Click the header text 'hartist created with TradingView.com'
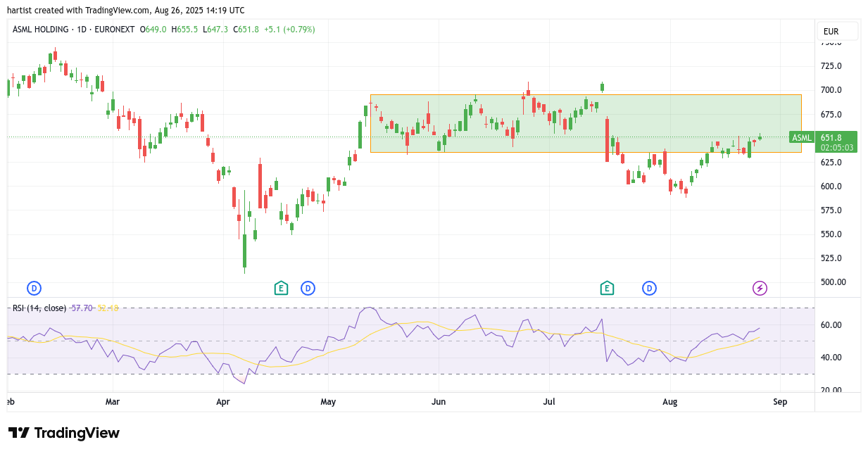The width and height of the screenshot is (868, 454). tap(79, 11)
